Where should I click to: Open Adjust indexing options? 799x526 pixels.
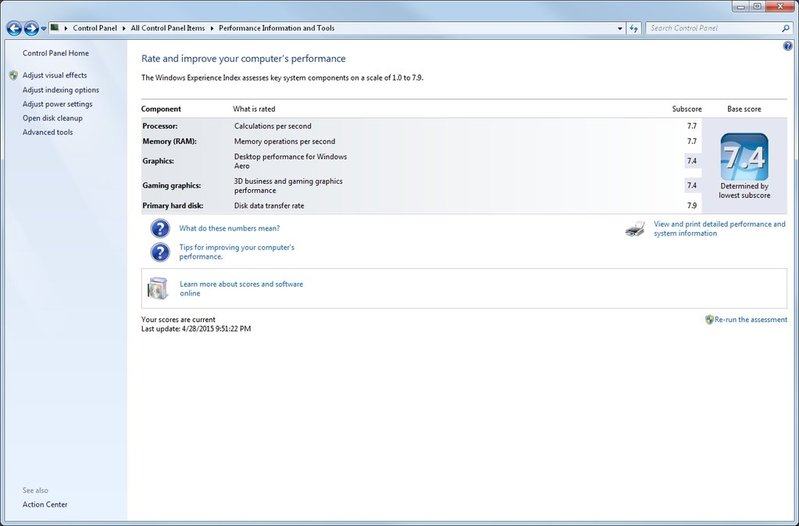click(x=61, y=90)
